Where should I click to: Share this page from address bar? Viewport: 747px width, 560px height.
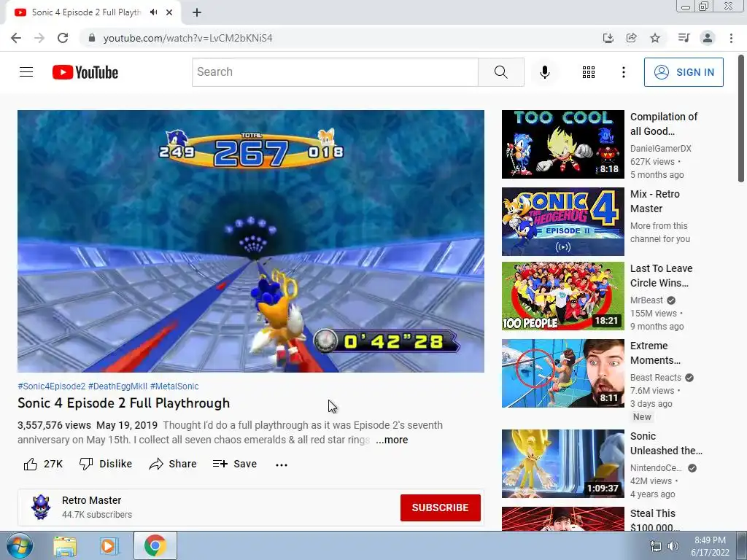point(631,38)
